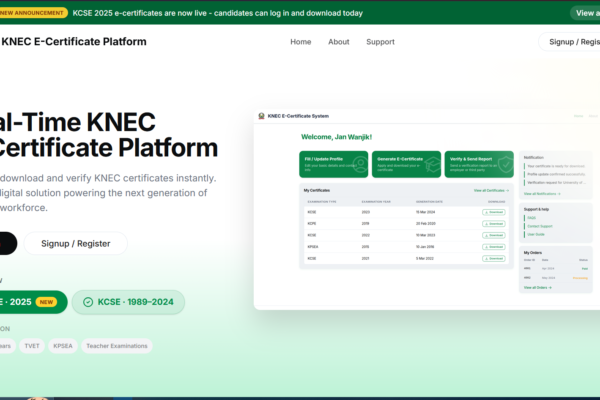The height and width of the screenshot is (400, 600).
Task: Open the About navigation link
Action: (x=339, y=42)
